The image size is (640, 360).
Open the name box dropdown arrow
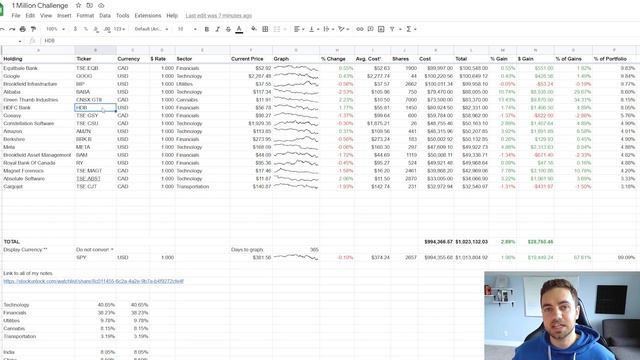[20, 41]
